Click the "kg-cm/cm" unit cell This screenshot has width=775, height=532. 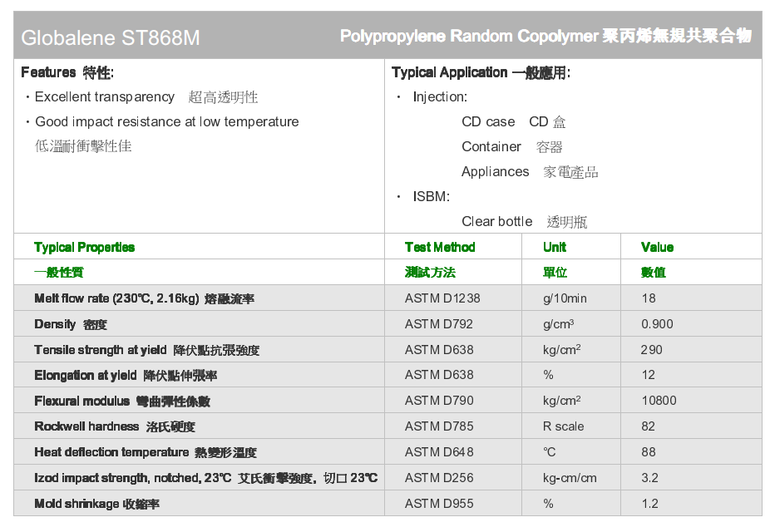pyautogui.click(x=570, y=478)
